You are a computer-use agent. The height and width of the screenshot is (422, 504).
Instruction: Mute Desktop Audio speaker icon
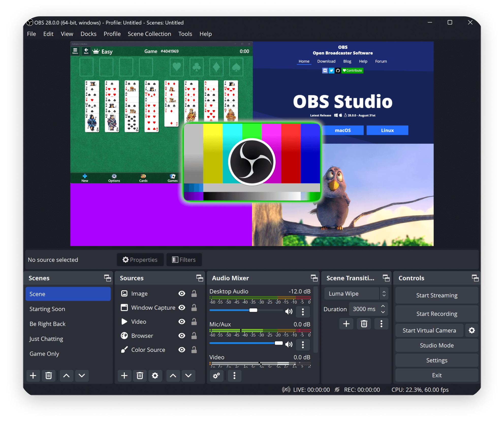pos(289,311)
